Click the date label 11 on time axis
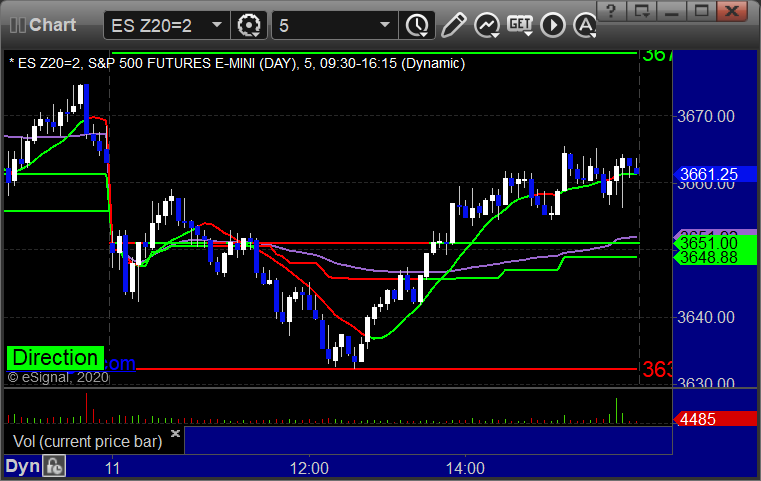 click(x=112, y=468)
